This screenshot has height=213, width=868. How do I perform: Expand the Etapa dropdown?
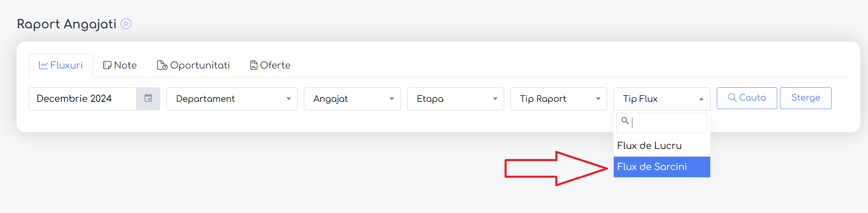point(455,99)
